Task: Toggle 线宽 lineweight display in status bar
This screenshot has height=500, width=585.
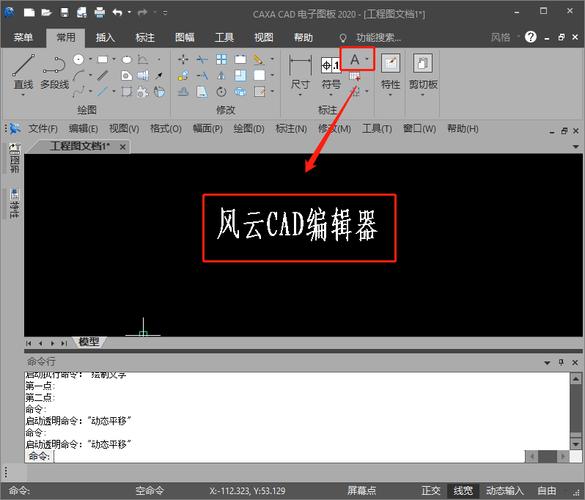Action: (463, 490)
